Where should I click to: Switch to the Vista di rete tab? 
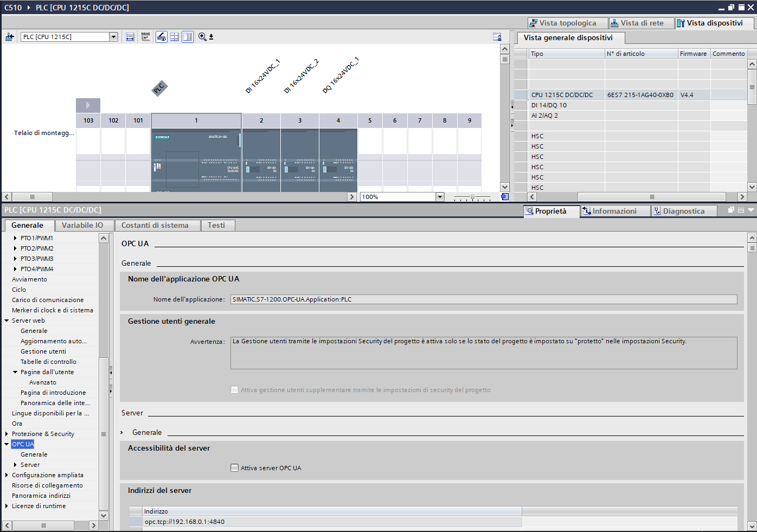(641, 23)
